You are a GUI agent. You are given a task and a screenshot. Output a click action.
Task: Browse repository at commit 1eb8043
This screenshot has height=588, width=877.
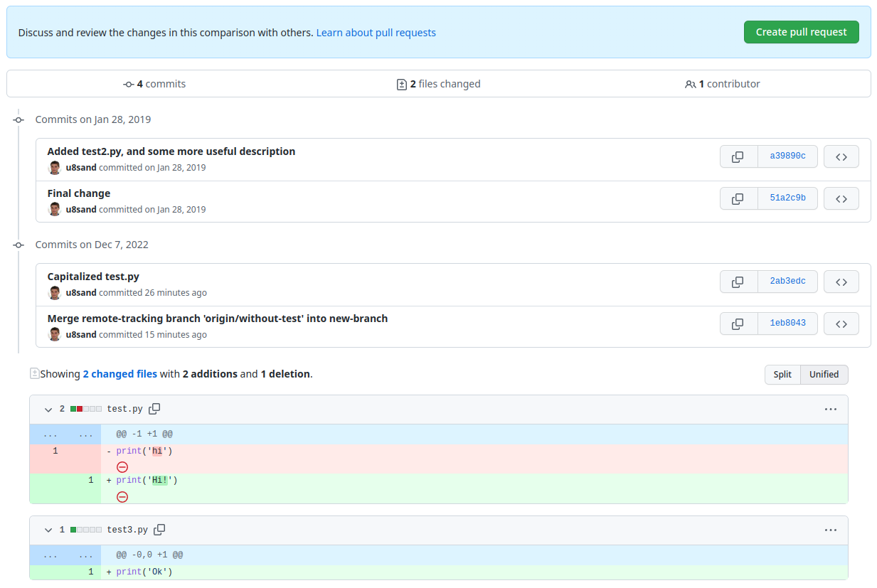pos(841,324)
